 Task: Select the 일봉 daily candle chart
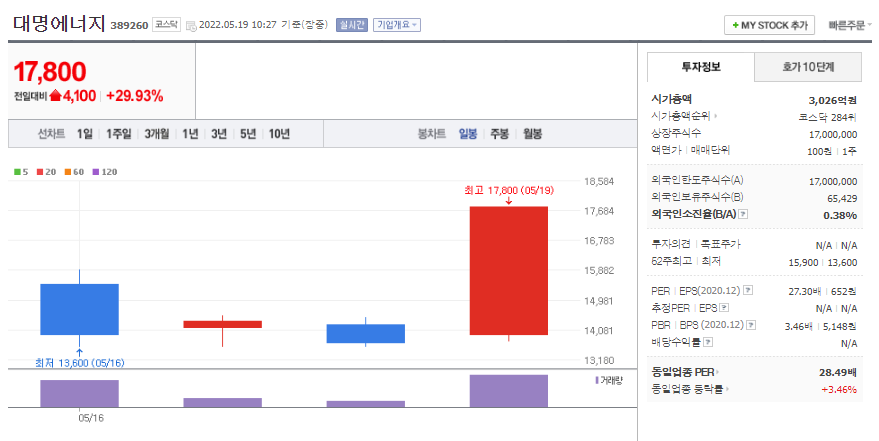[x=468, y=134]
